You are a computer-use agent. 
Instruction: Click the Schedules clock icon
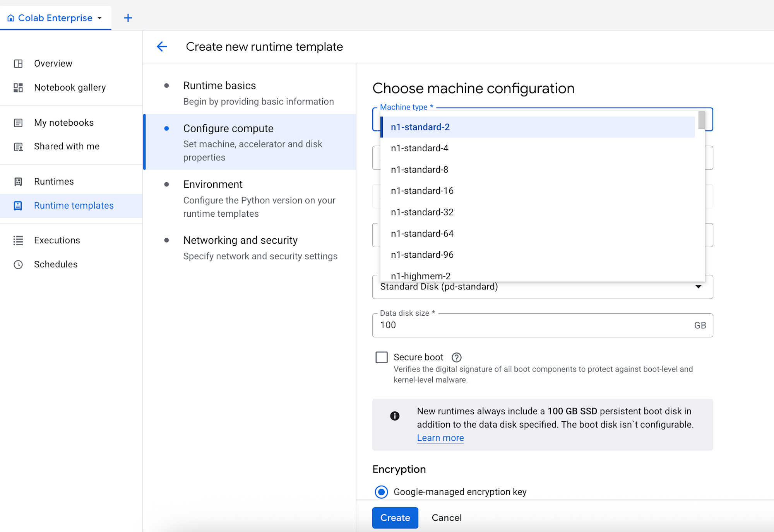(18, 264)
